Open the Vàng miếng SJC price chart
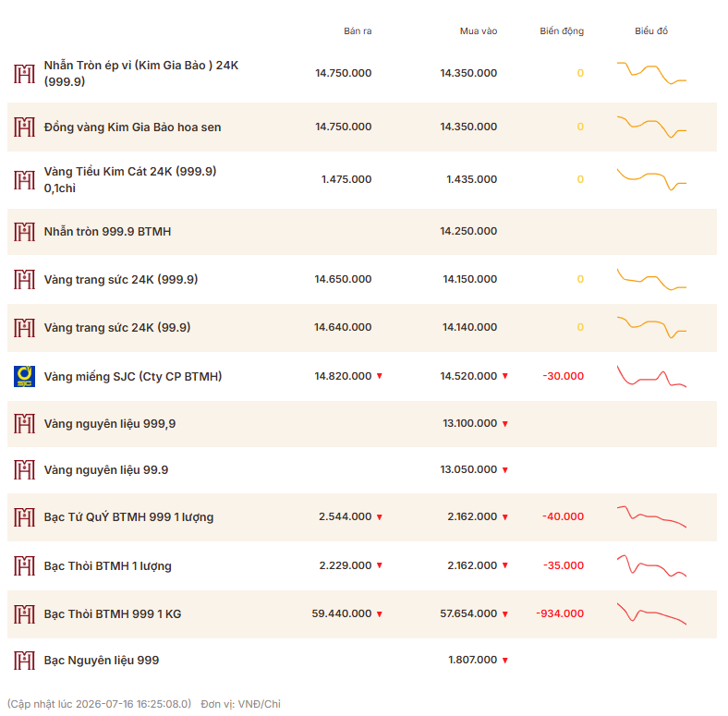The height and width of the screenshot is (716, 728). [651, 376]
